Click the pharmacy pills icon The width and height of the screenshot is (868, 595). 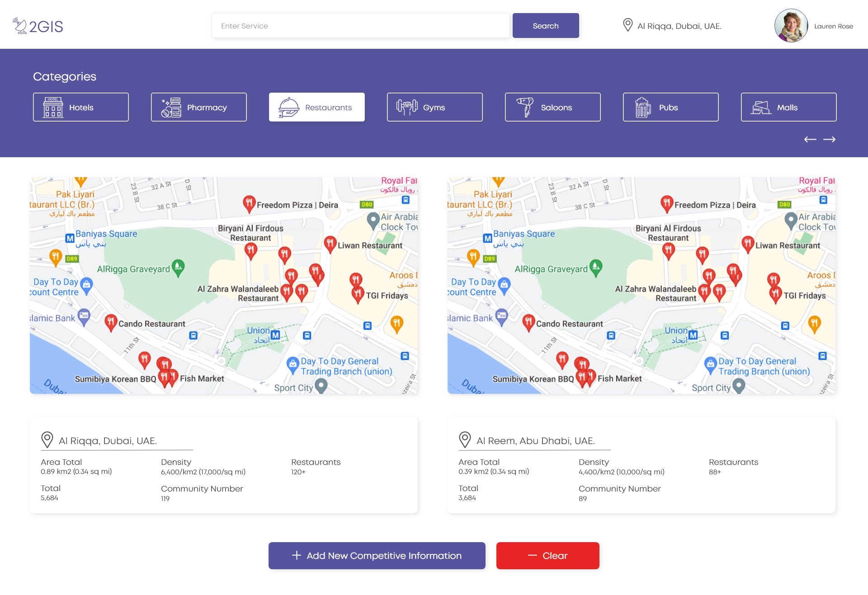click(171, 108)
